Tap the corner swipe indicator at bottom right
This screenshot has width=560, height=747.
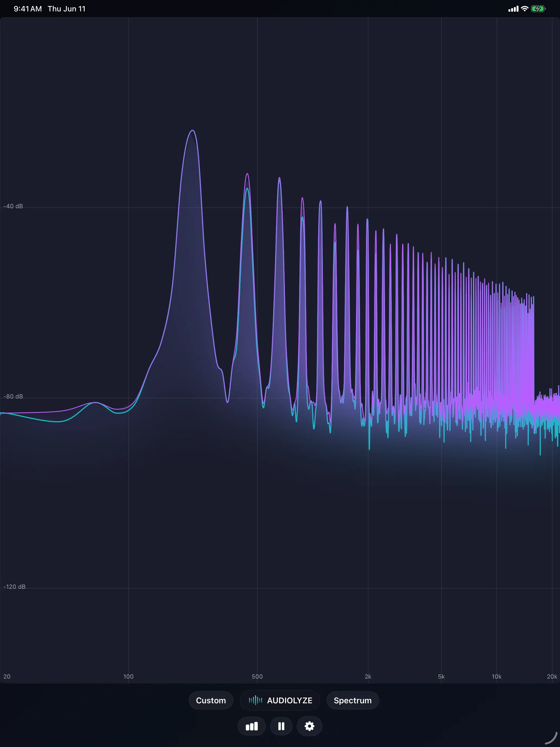tap(552, 738)
